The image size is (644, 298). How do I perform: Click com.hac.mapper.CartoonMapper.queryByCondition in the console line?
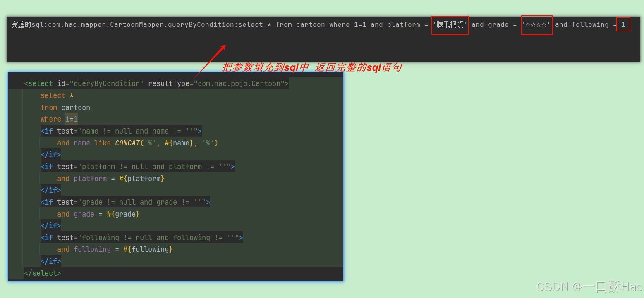pos(141,25)
